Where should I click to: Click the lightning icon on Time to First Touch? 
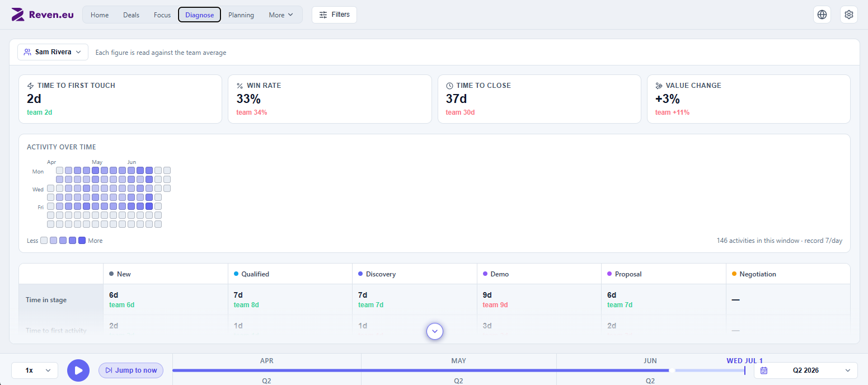pyautogui.click(x=31, y=86)
